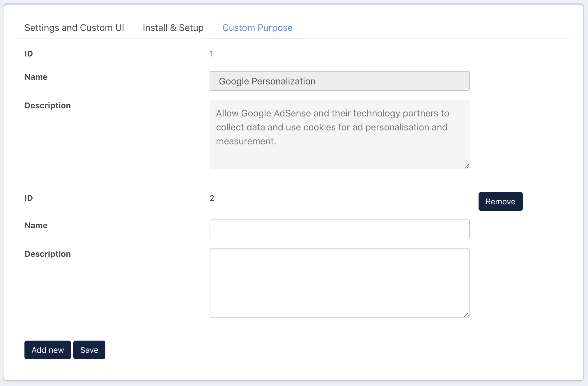Click the Google AdSense description textarea
The height and width of the screenshot is (386, 588).
[339, 134]
